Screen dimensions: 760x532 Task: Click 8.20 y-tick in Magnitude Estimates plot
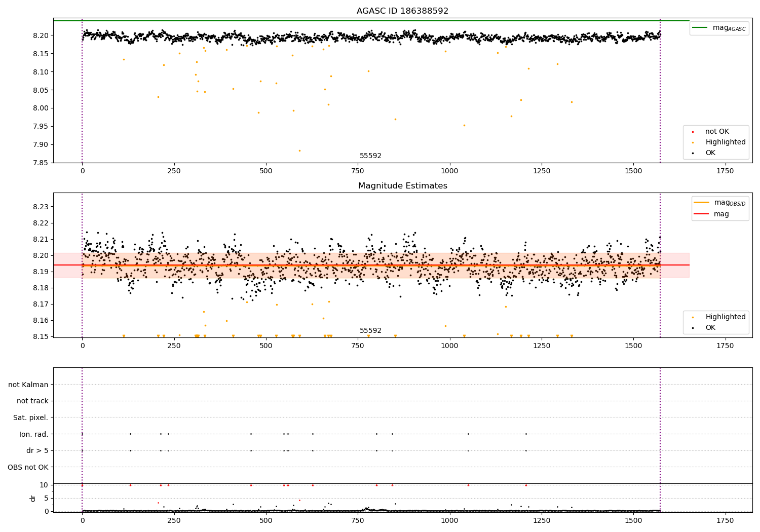[x=41, y=255]
